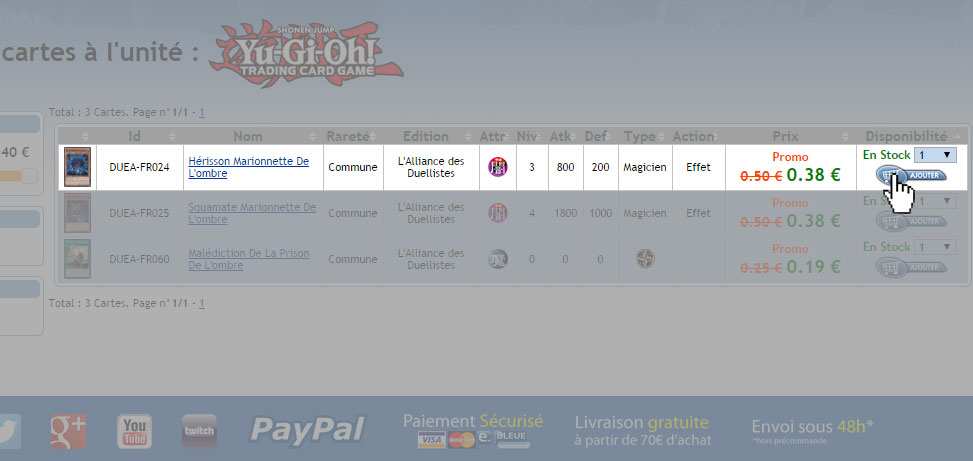The height and width of the screenshot is (461, 973).
Task: Click the attribute icon in the DUEA-FR024 row
Action: (498, 167)
